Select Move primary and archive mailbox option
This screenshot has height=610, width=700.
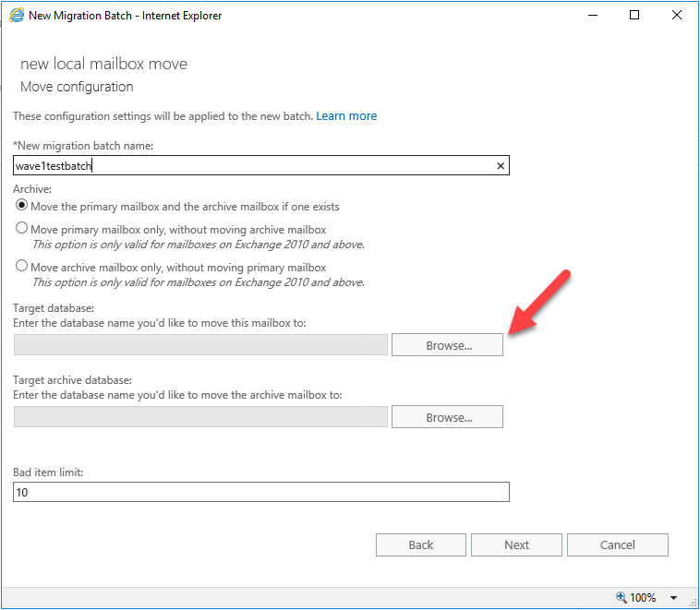[21, 206]
